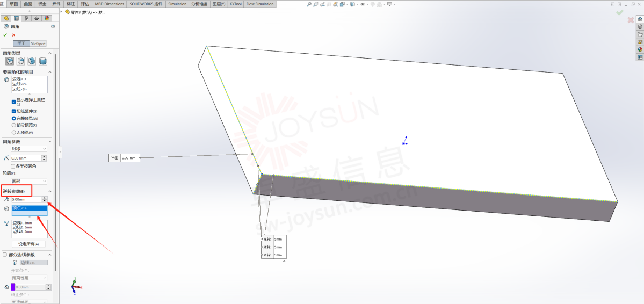Open the 圆形 profile dropdown

point(29,181)
